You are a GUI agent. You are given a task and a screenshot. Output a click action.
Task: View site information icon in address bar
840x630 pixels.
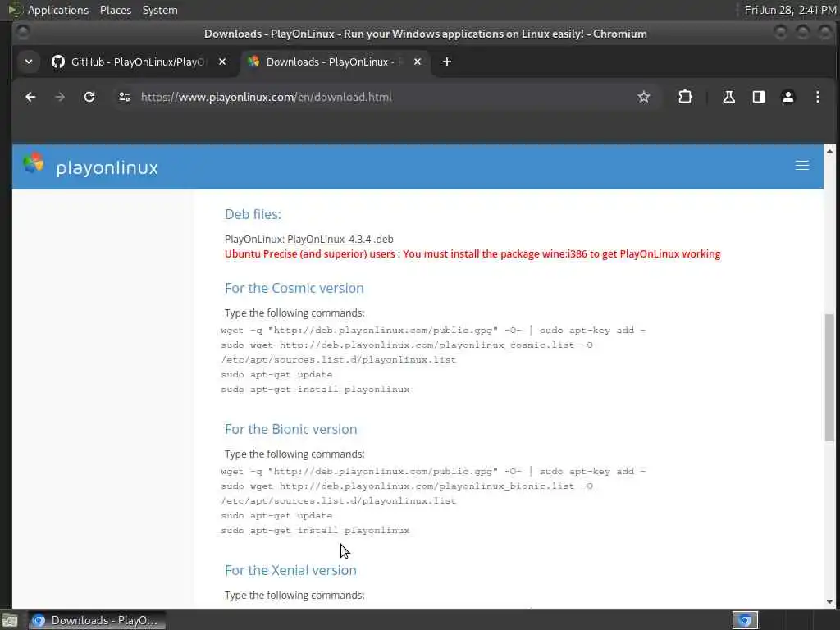tap(125, 97)
